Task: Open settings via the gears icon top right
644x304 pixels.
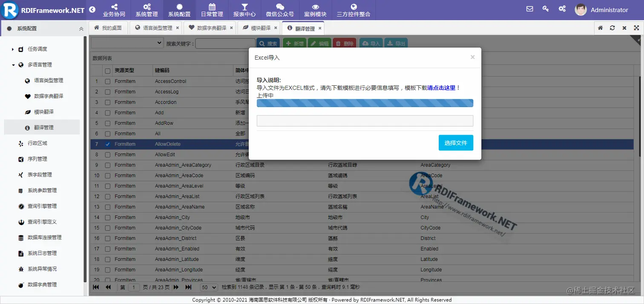Action: [x=562, y=9]
